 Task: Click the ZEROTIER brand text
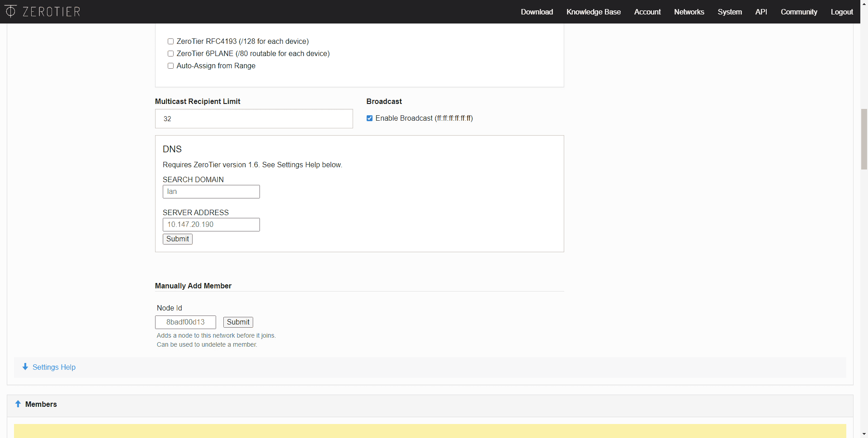point(52,12)
